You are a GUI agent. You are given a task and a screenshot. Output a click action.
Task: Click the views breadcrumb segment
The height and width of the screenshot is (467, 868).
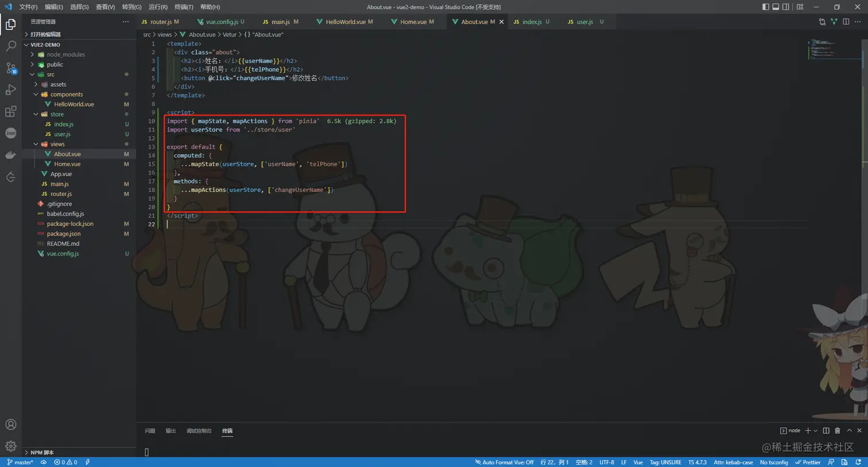pos(165,34)
